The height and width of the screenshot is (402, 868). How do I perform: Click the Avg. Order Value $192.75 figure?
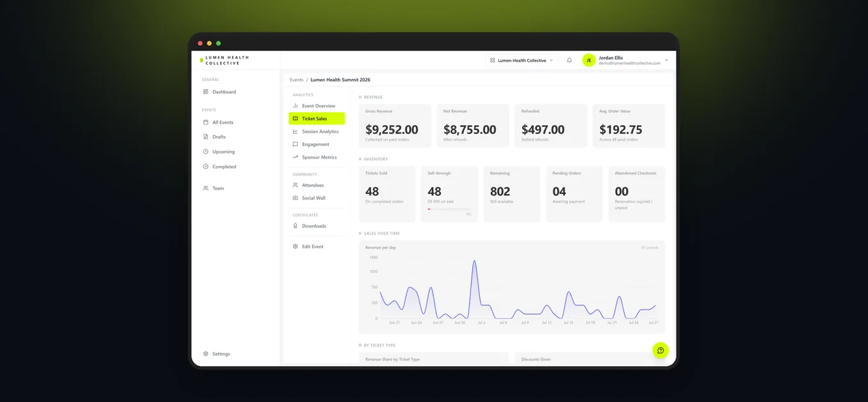click(621, 130)
